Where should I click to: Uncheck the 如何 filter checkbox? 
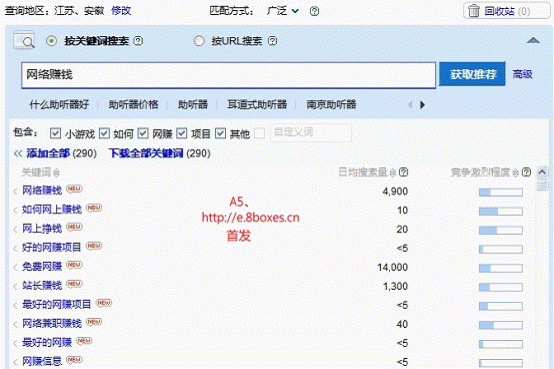tap(104, 133)
